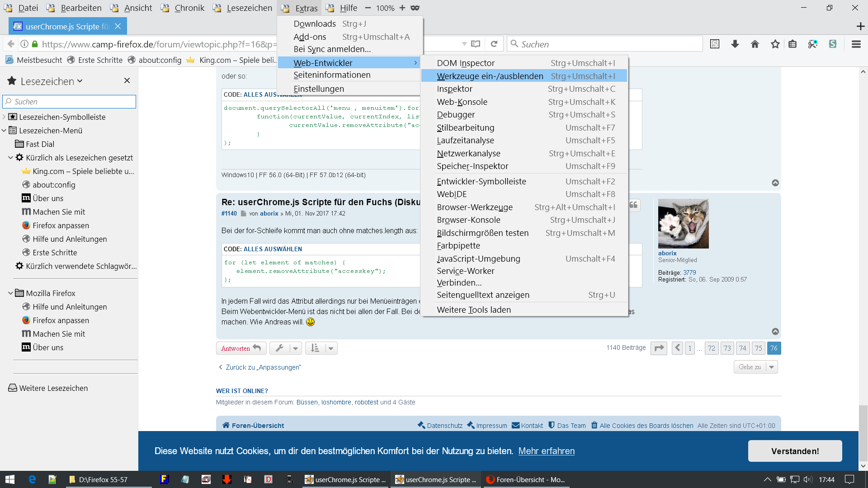Screen dimensions: 868x488
Task: Click Werkzeuge ein-/ausblenden menu item
Action: coord(490,76)
